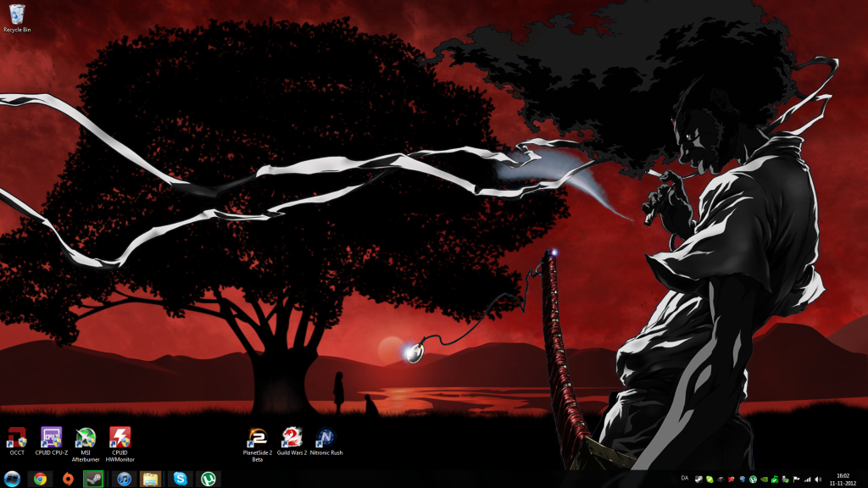Open the clock showing 16:02
This screenshot has height=488, width=868.
[x=843, y=480]
